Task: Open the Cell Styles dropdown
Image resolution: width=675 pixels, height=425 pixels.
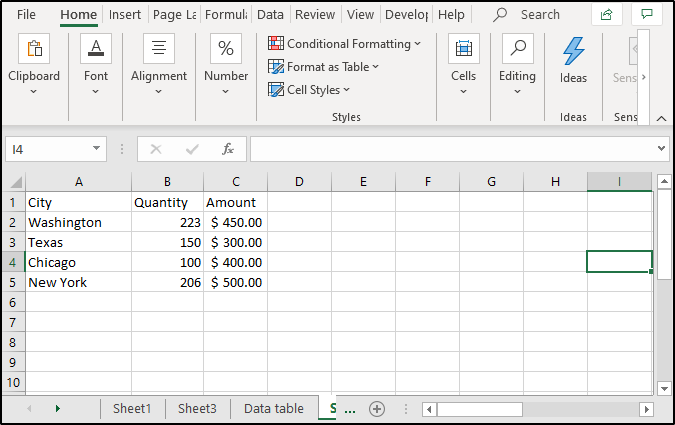Action: click(347, 90)
